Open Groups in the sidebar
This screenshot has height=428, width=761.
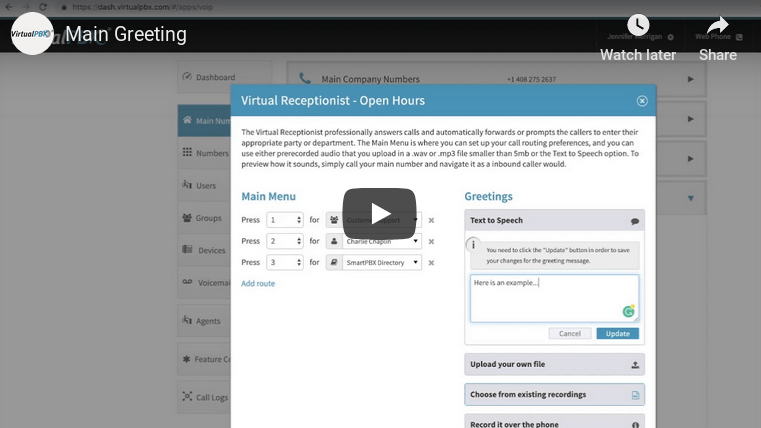pyautogui.click(x=204, y=218)
